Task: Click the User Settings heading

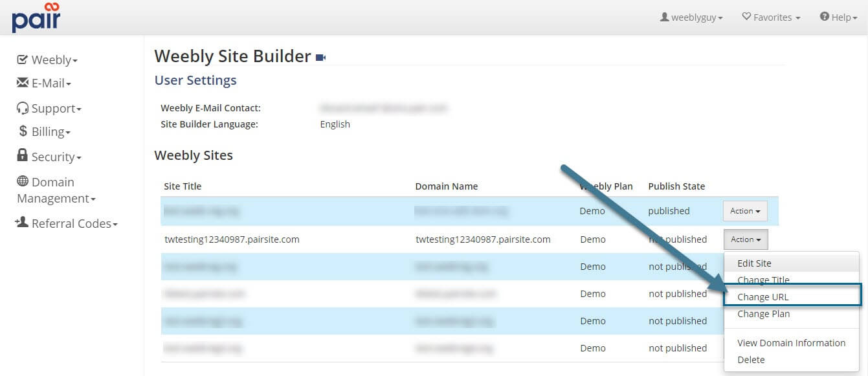Action: (195, 80)
